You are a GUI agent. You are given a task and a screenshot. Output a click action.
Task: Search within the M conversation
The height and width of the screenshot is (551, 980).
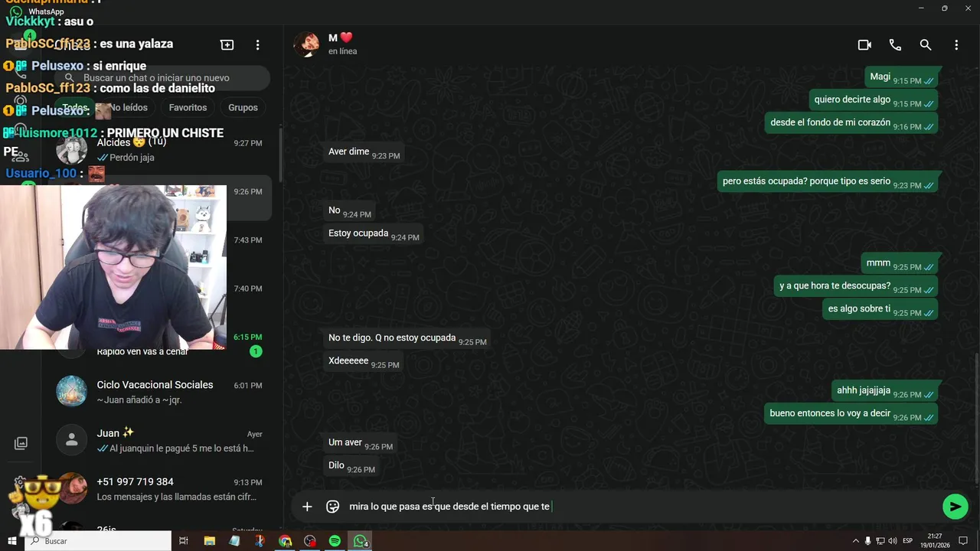click(x=926, y=45)
